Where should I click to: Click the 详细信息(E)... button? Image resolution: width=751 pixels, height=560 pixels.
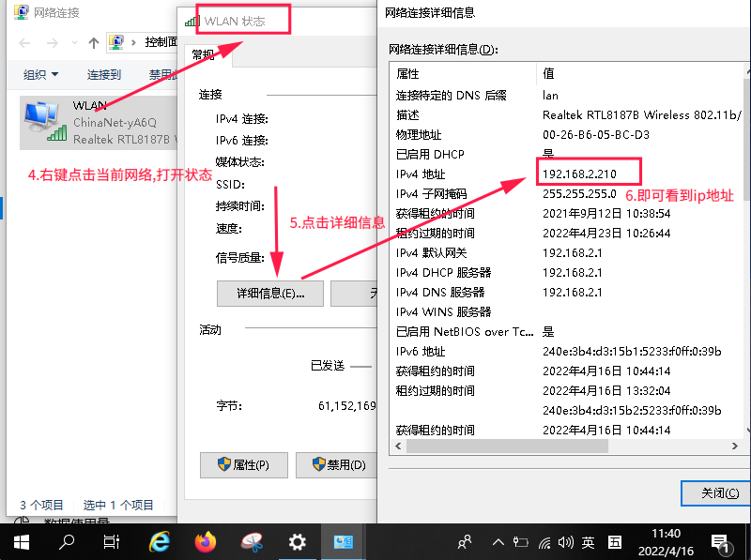tap(268, 294)
